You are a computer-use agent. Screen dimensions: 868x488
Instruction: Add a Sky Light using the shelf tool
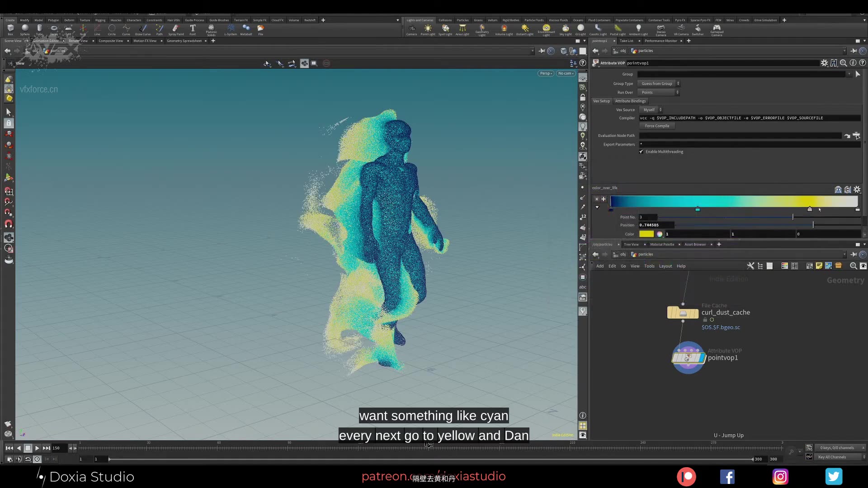pyautogui.click(x=566, y=28)
